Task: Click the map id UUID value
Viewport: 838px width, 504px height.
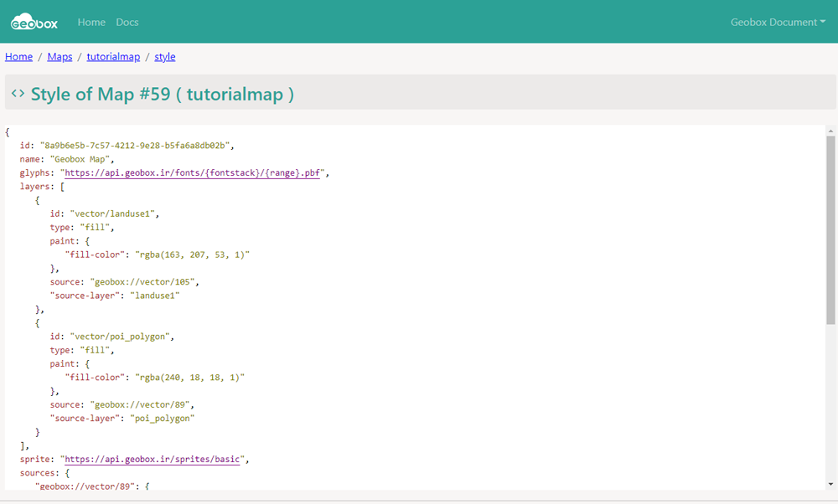Action: [x=136, y=146]
